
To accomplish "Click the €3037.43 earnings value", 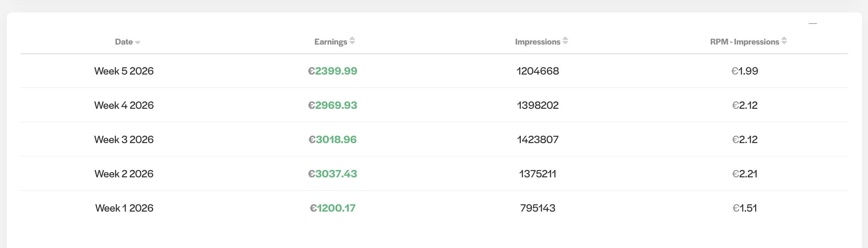I will (333, 174).
